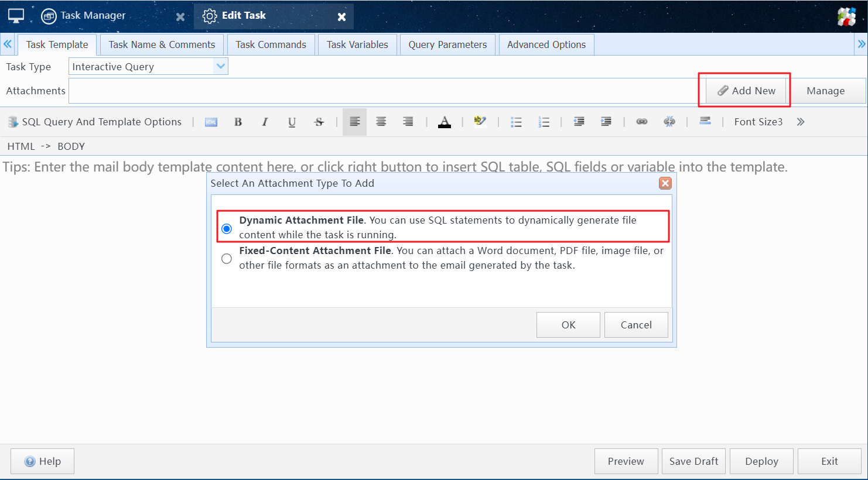Screen dimensions: 868x480
Task: Switch to Task Commands tab
Action: [x=271, y=44]
